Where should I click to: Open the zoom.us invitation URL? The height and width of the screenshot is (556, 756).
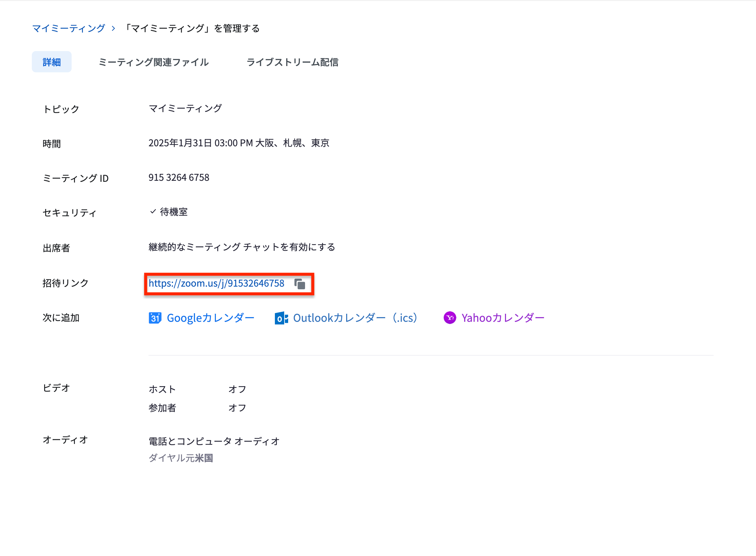coord(216,283)
